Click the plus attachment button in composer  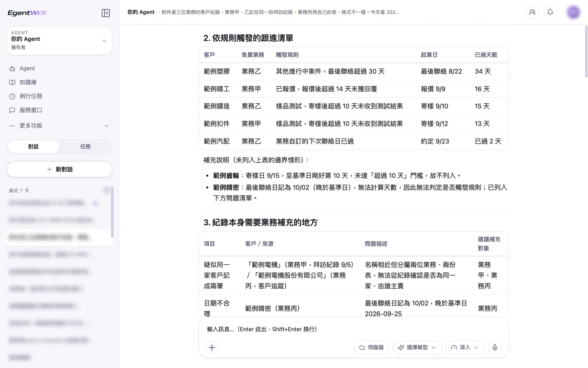(x=212, y=347)
